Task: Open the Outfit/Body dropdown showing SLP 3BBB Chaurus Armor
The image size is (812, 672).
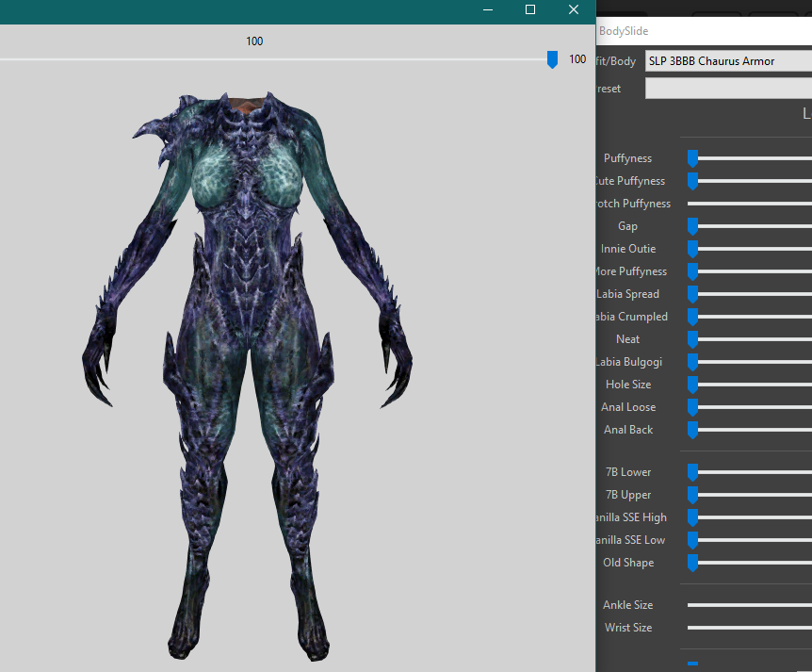Action: tap(728, 61)
